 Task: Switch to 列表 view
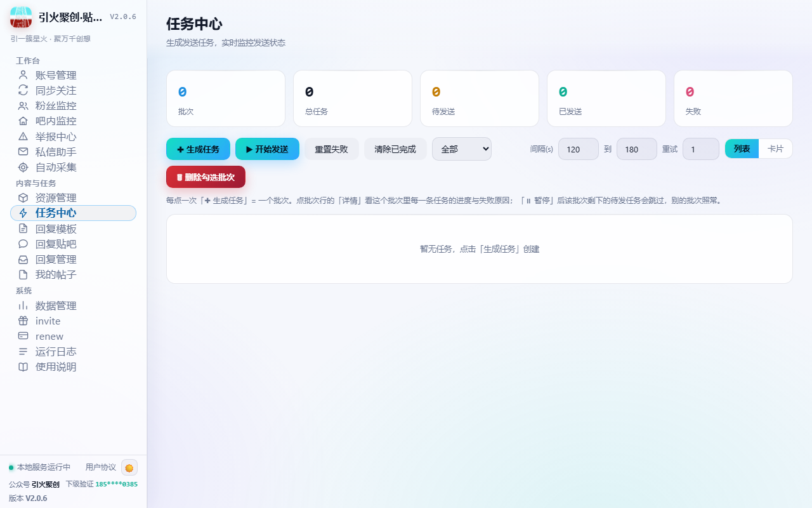pos(742,149)
